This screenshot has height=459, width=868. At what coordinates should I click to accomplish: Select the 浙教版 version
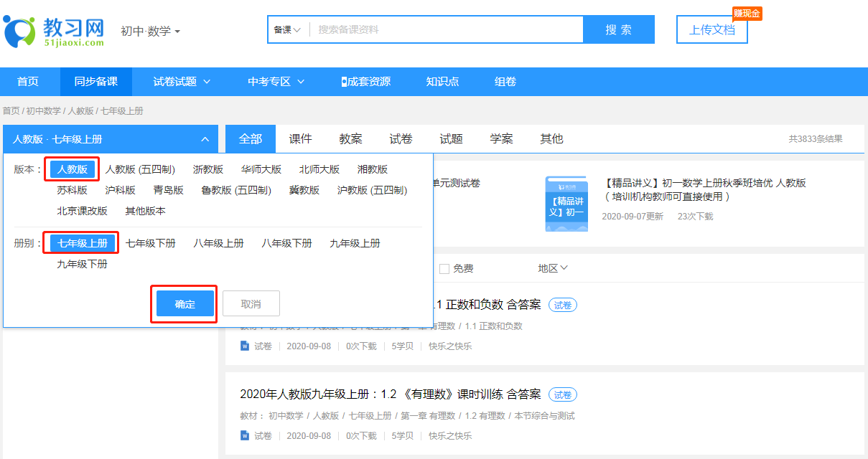pos(208,170)
